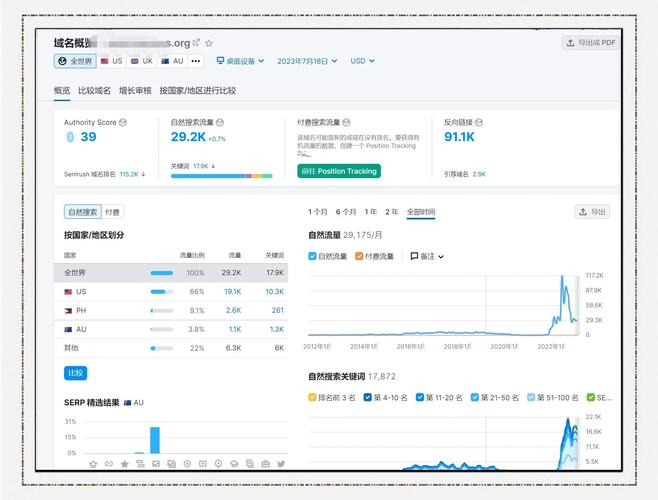The width and height of the screenshot is (658, 500).
Task: Switch to 付费 segment
Action: click(112, 212)
